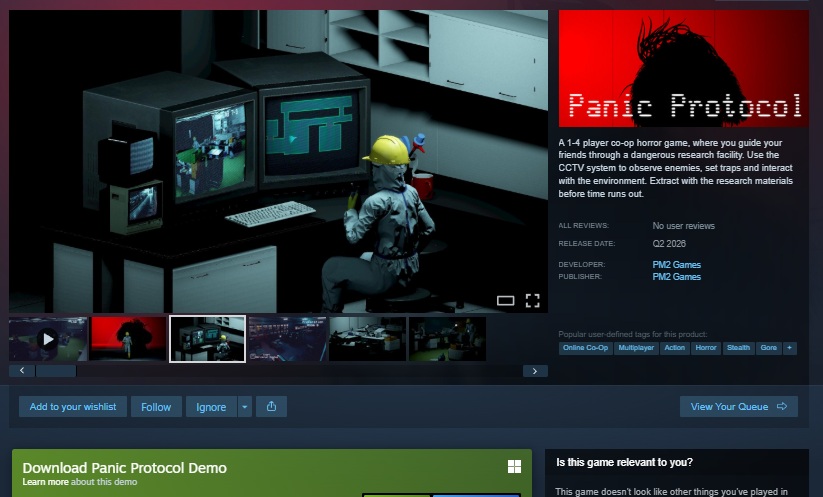
Task: Select the Online Co-Op tag
Action: pos(586,348)
